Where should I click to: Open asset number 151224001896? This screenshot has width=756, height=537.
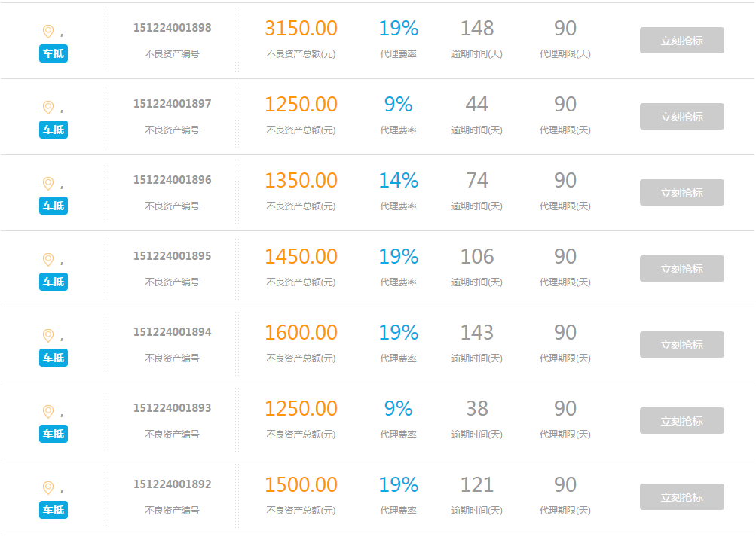point(173,180)
